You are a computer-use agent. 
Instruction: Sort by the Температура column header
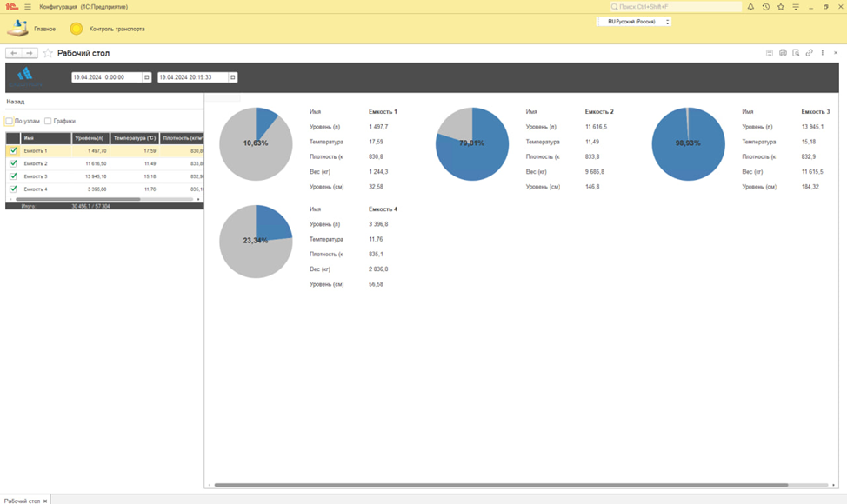[135, 138]
